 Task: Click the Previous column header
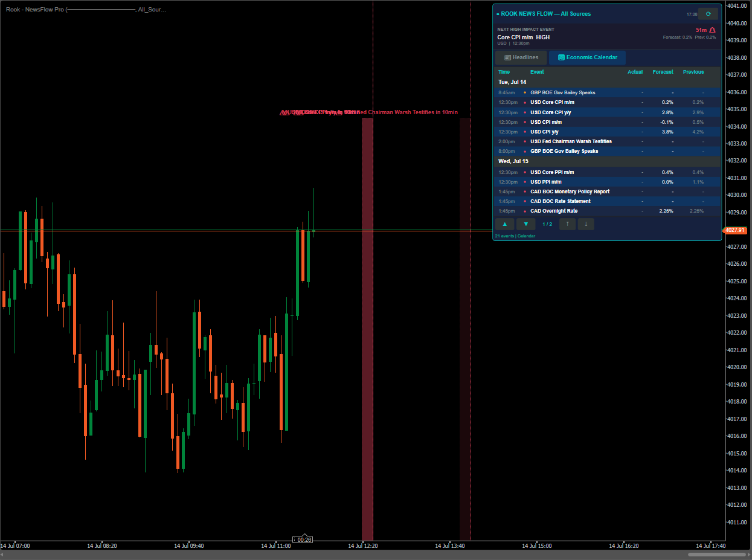(693, 72)
